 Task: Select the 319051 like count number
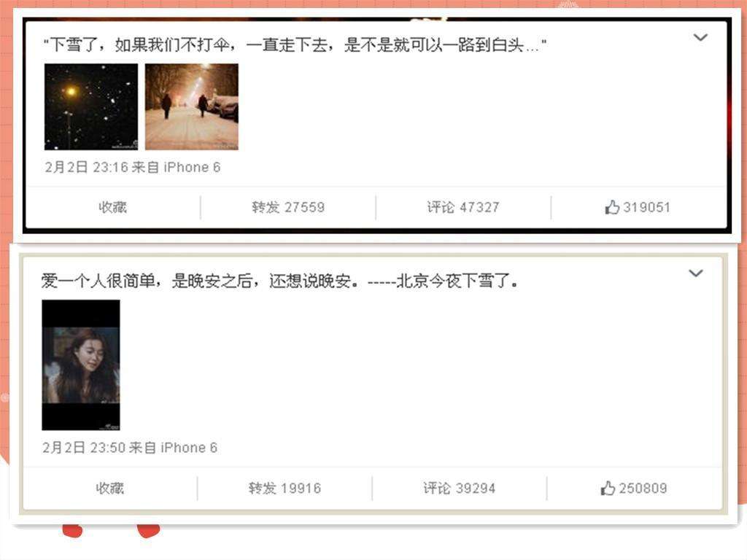646,207
